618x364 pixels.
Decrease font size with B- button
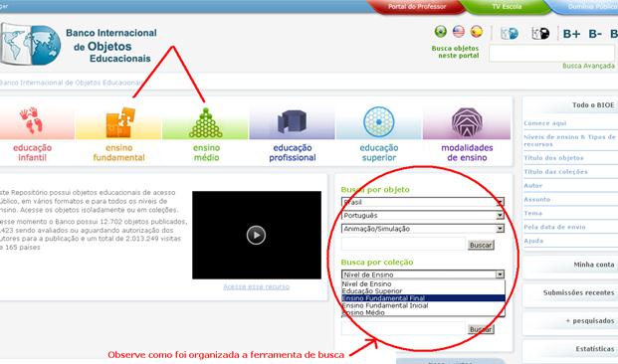click(595, 34)
